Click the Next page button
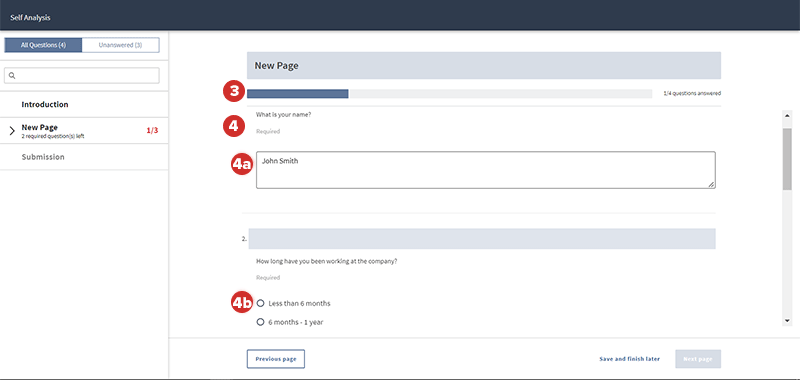800x380 pixels. tap(697, 359)
